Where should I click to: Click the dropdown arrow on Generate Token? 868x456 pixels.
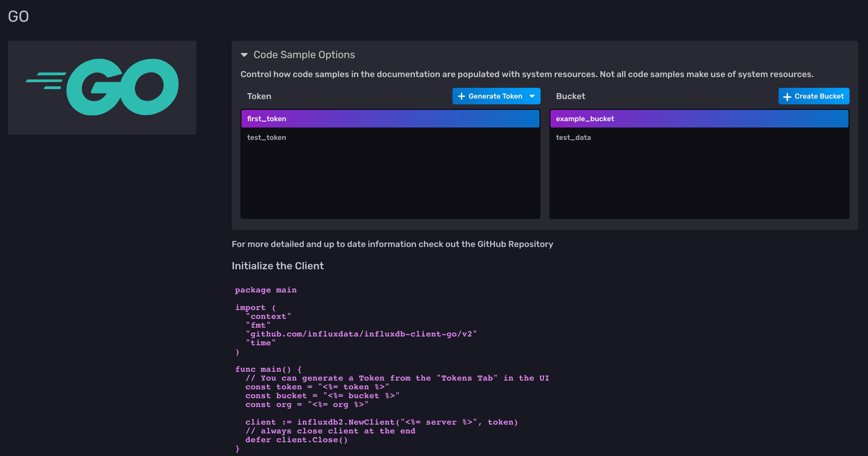click(532, 96)
